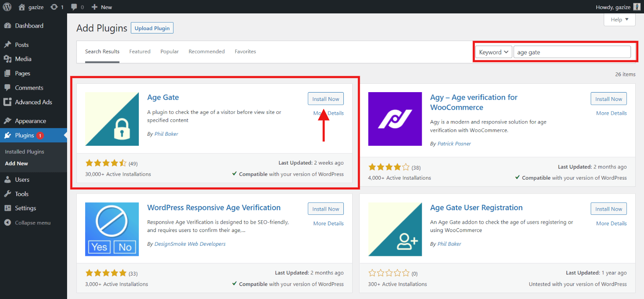This screenshot has width=644, height=299.
Task: Click the Upload Plugin button
Action: point(152,28)
